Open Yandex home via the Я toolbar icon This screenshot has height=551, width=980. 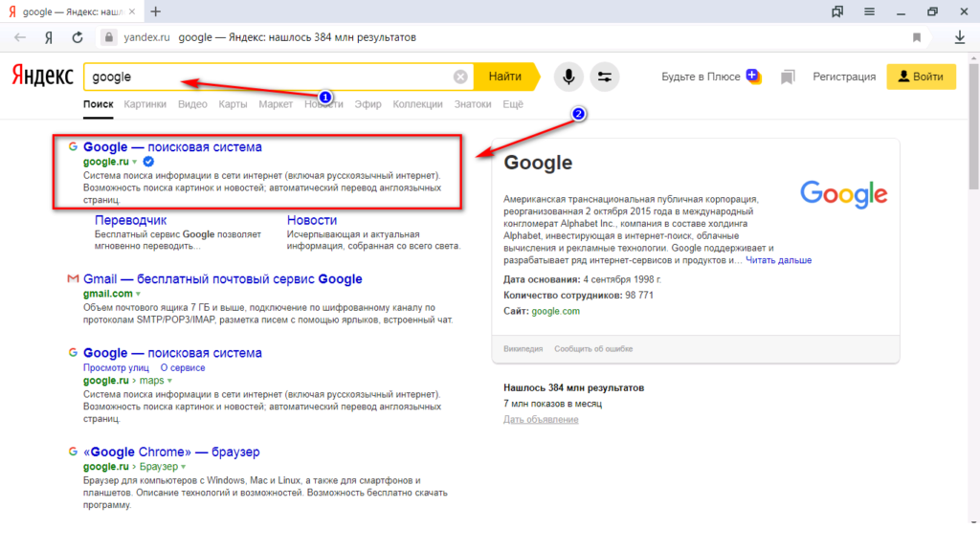pyautogui.click(x=49, y=37)
